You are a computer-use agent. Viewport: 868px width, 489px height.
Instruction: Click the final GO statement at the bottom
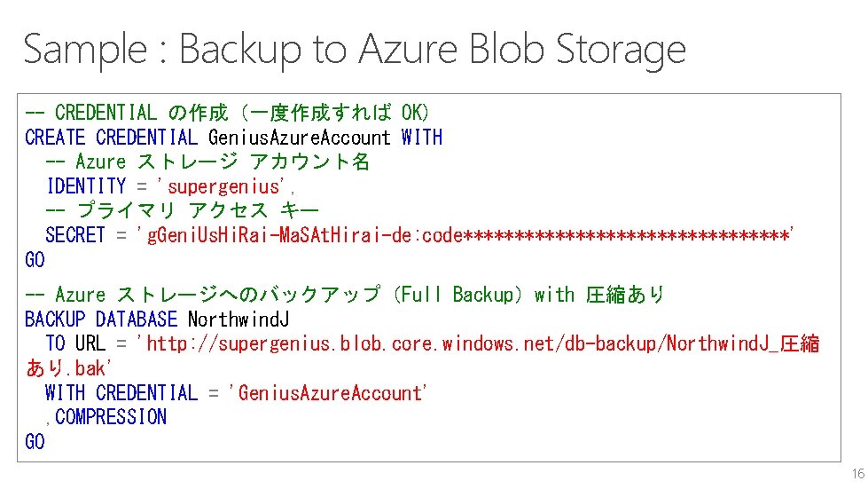pyautogui.click(x=35, y=442)
